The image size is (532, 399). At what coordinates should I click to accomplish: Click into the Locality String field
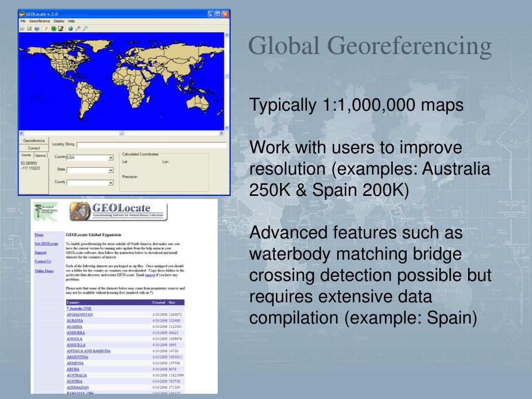152,145
